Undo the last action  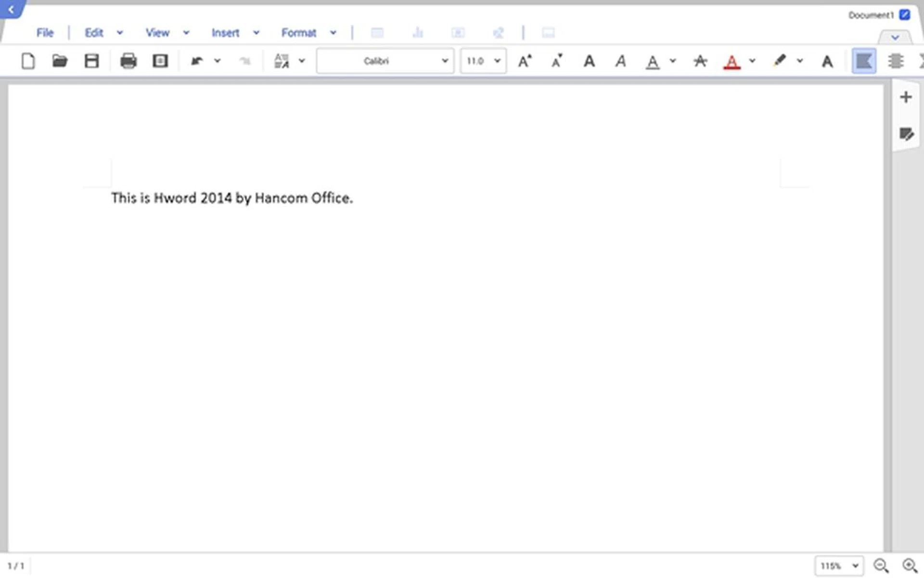(197, 61)
